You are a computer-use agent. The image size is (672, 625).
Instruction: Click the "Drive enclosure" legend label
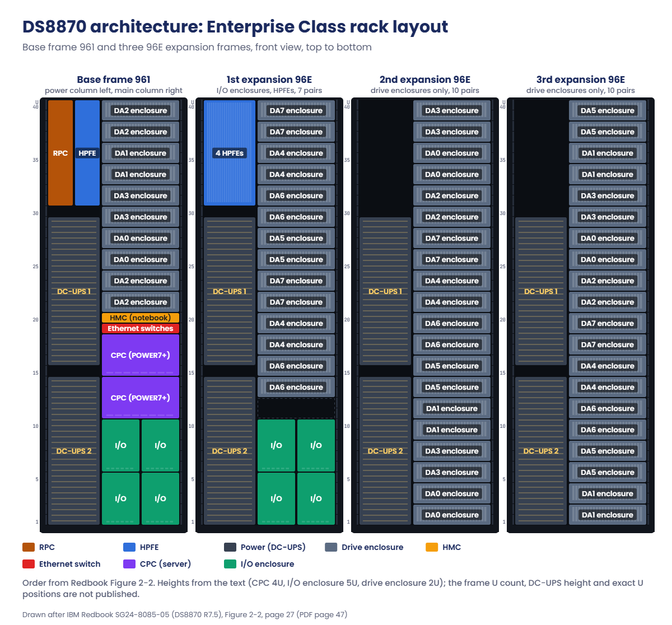click(372, 547)
